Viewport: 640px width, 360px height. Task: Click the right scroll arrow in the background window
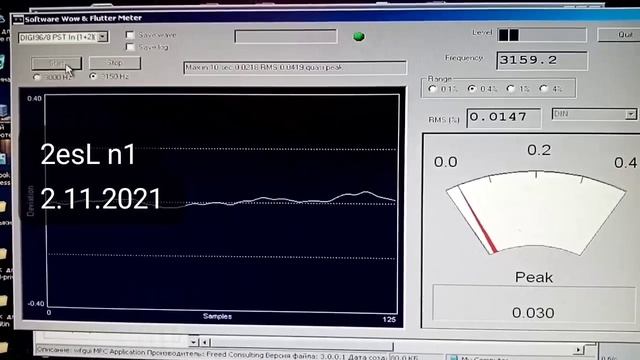pyautogui.click(x=578, y=350)
